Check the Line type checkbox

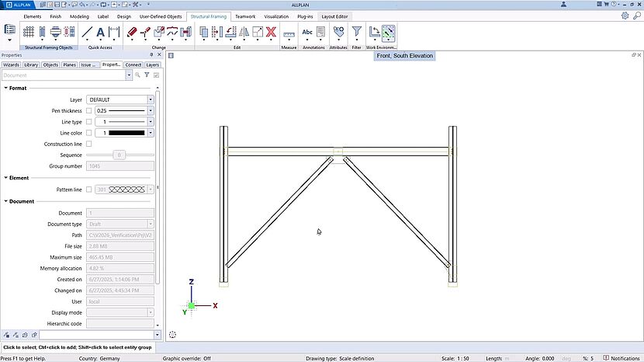click(88, 122)
